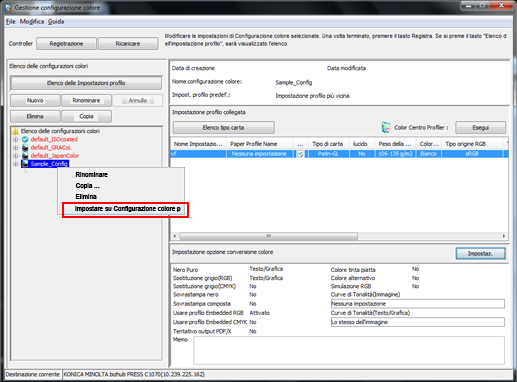
Task: Click the Patin-GL paper type cell
Action: (328, 154)
